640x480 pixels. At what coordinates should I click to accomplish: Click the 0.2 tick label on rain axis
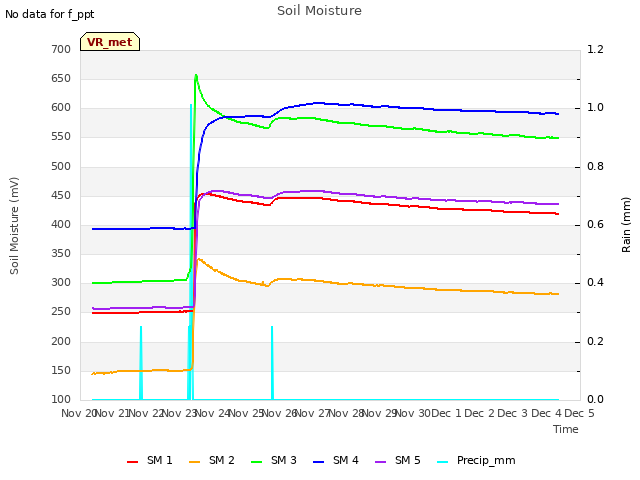(595, 341)
